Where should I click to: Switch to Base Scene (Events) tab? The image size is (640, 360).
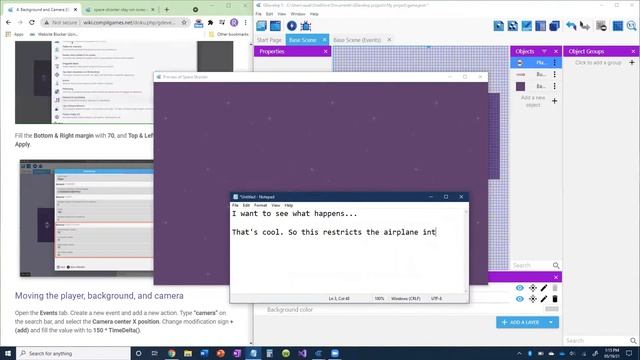coord(357,40)
